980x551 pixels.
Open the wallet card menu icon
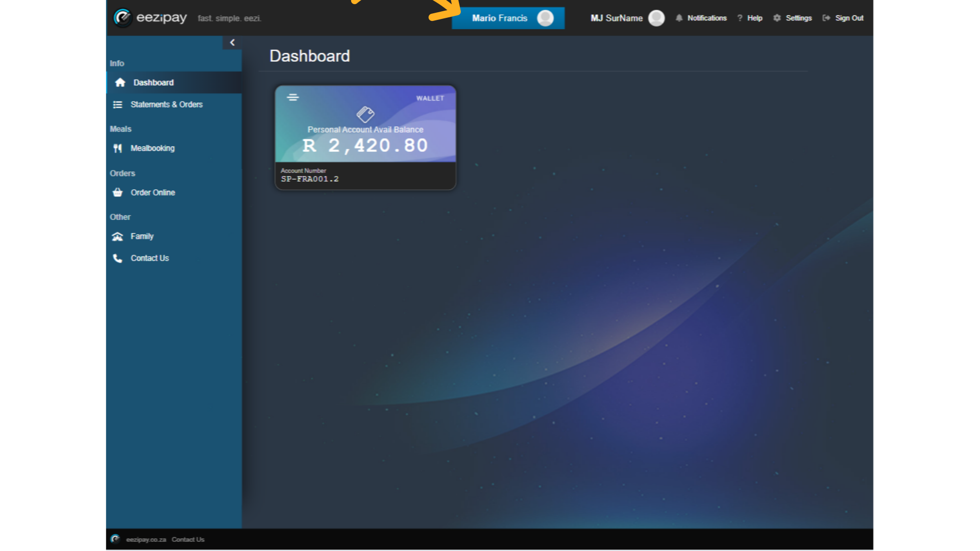click(292, 97)
